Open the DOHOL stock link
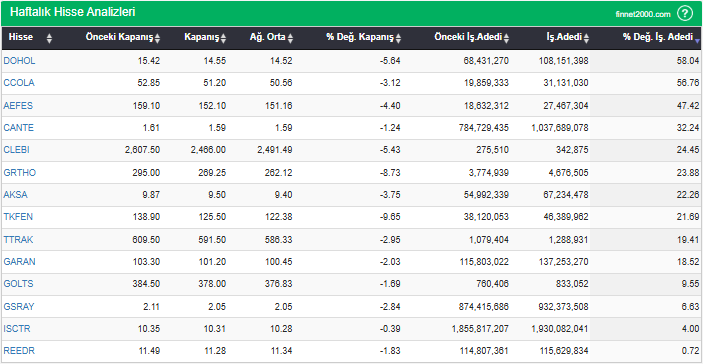703x364 pixels. click(19, 61)
